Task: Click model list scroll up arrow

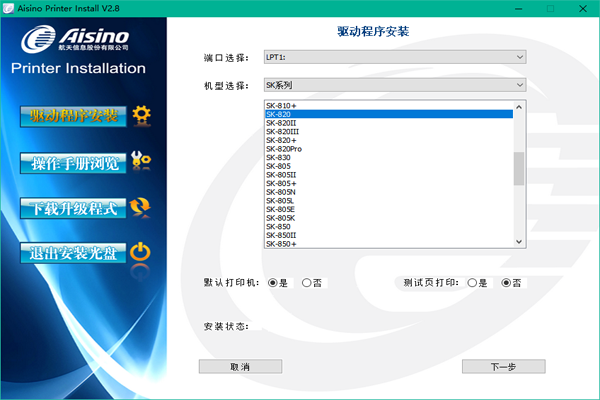Action: click(x=519, y=107)
